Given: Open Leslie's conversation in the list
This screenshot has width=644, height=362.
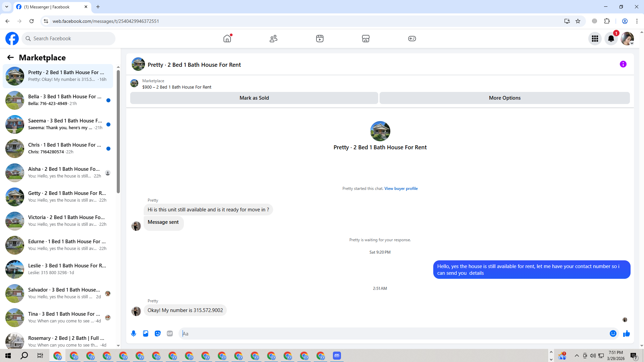Looking at the screenshot, I should click(58, 269).
